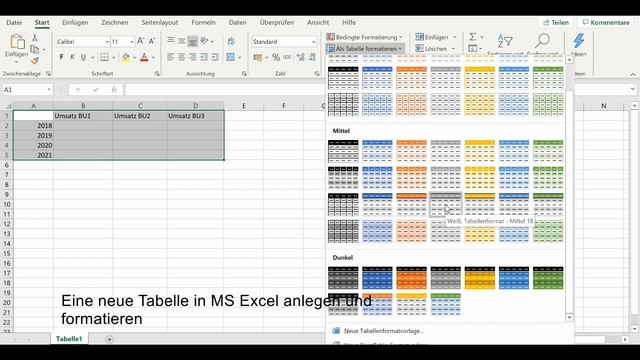Click the search magnifier icon
The image size is (640, 360).
pos(542,40)
